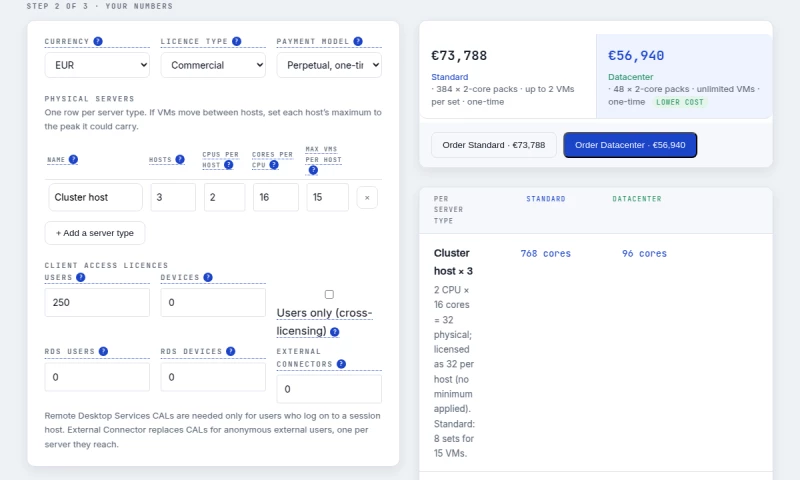This screenshot has height=480, width=800.
Task: Open the Devices help icon
Action: (x=208, y=277)
